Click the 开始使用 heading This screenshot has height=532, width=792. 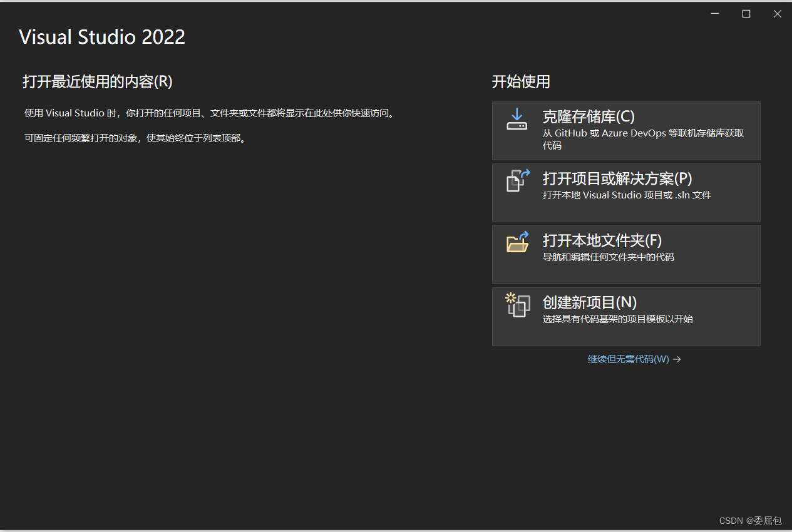point(521,81)
